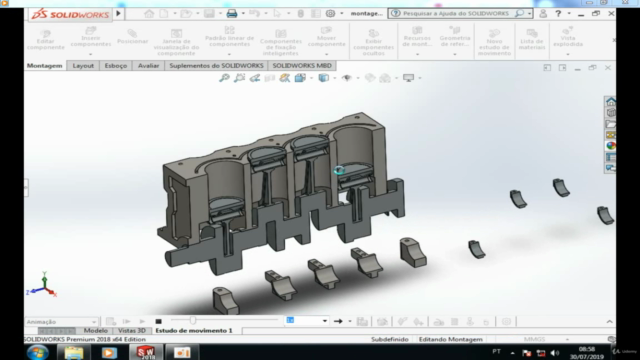This screenshot has height=360, width=640.
Task: Open the View Settings monitor icon
Action: pos(408,78)
